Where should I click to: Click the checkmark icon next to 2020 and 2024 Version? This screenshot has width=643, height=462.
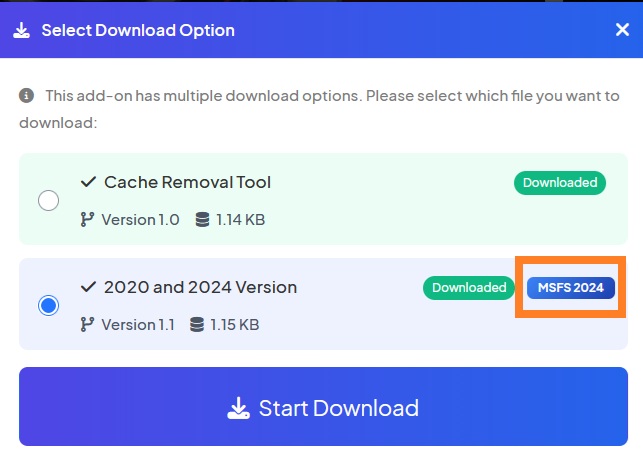point(88,288)
